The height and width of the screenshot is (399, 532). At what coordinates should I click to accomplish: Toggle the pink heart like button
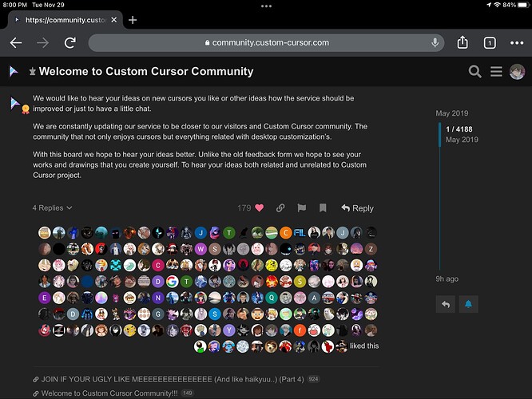click(260, 207)
